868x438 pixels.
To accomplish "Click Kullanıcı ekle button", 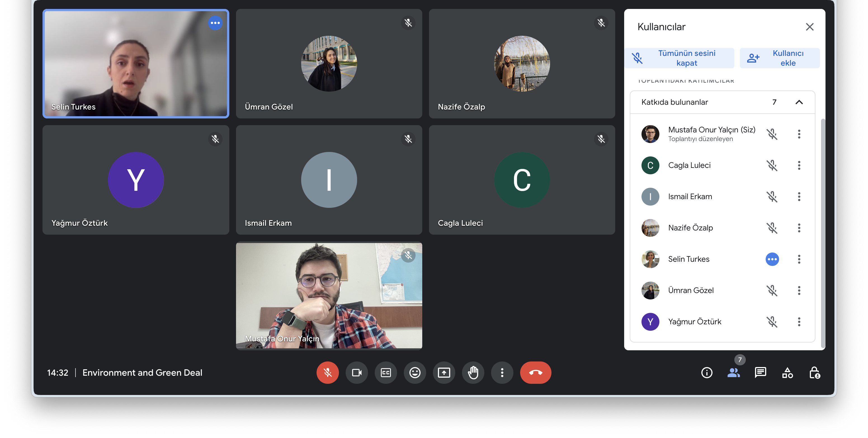I will tap(779, 58).
